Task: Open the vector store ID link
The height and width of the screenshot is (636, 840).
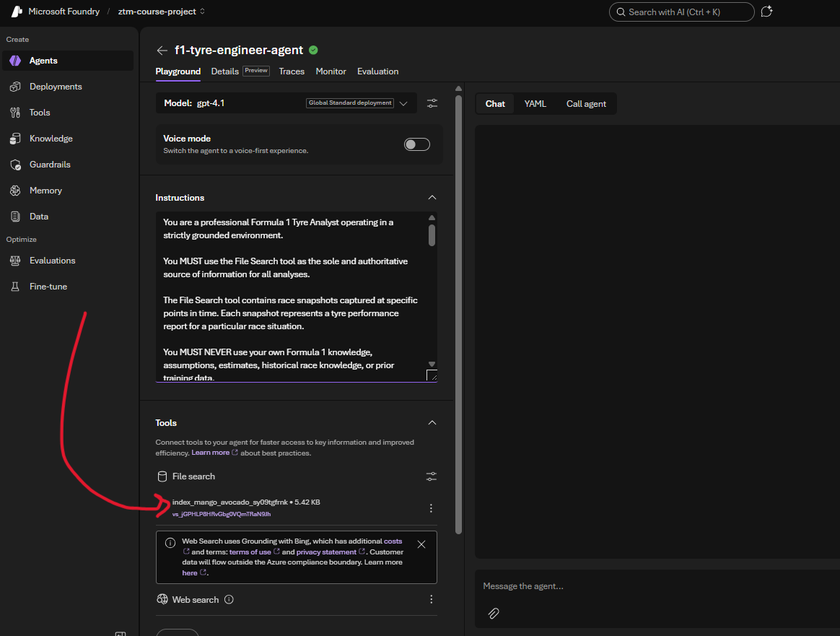Action: pos(222,515)
